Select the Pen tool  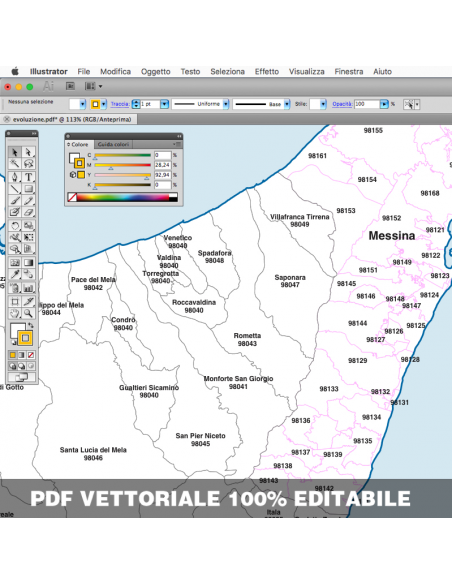(x=15, y=177)
